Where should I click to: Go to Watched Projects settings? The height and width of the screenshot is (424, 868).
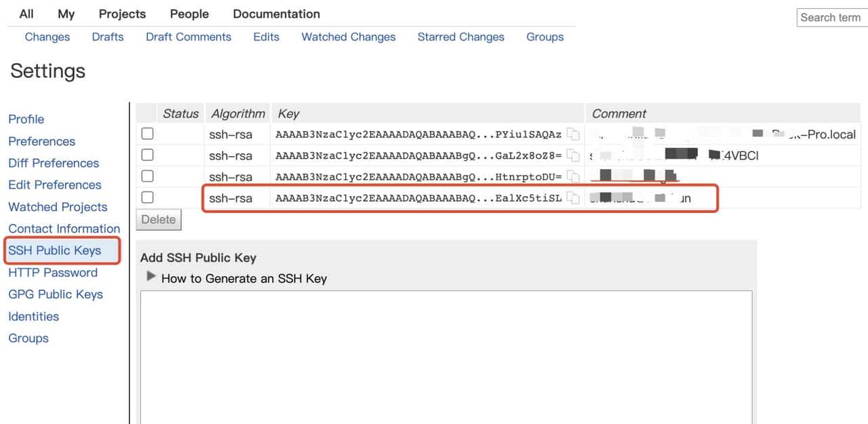click(58, 207)
